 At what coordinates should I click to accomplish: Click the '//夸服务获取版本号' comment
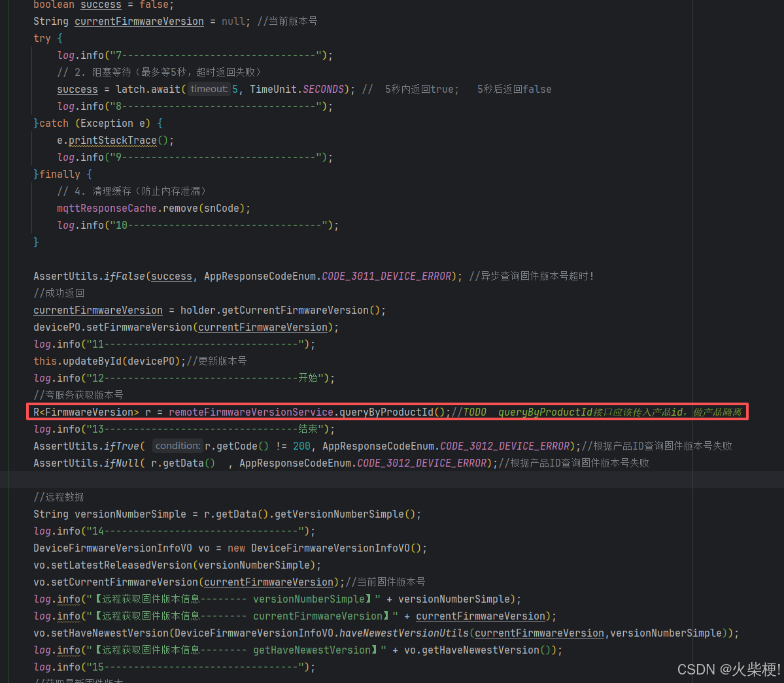click(x=78, y=395)
